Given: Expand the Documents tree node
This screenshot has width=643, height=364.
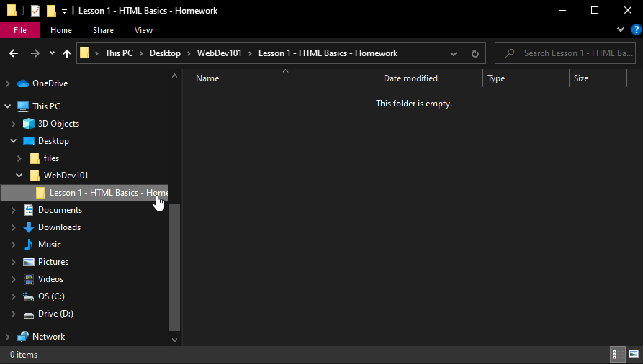Looking at the screenshot, I should click(x=13, y=210).
